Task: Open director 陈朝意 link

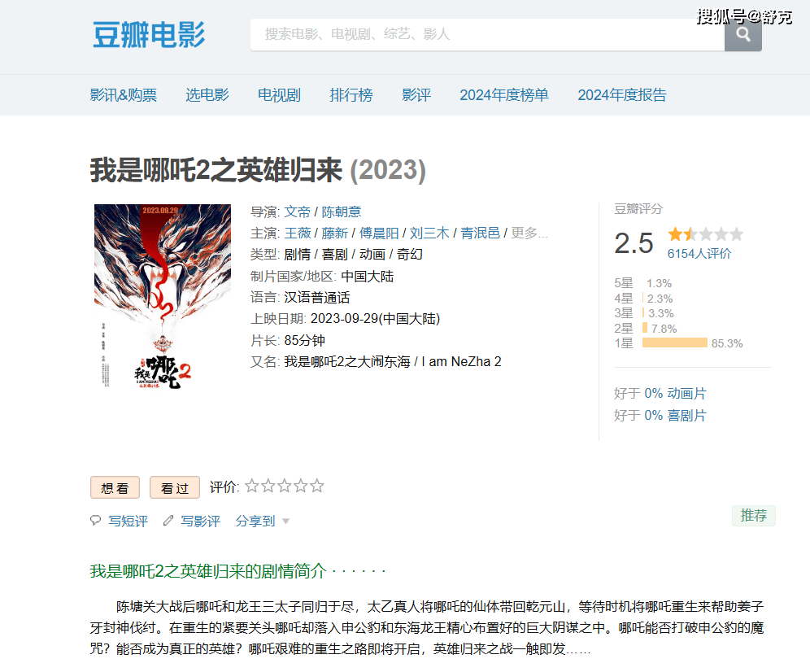Action: pyautogui.click(x=342, y=212)
